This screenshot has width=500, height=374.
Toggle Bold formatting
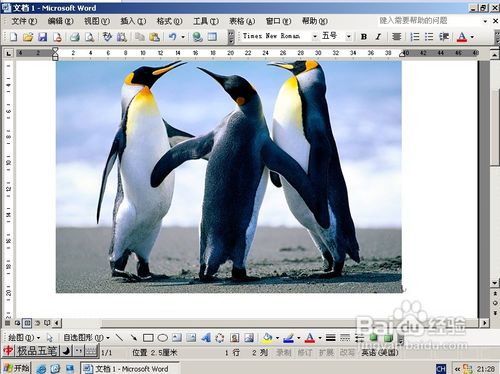(x=364, y=37)
